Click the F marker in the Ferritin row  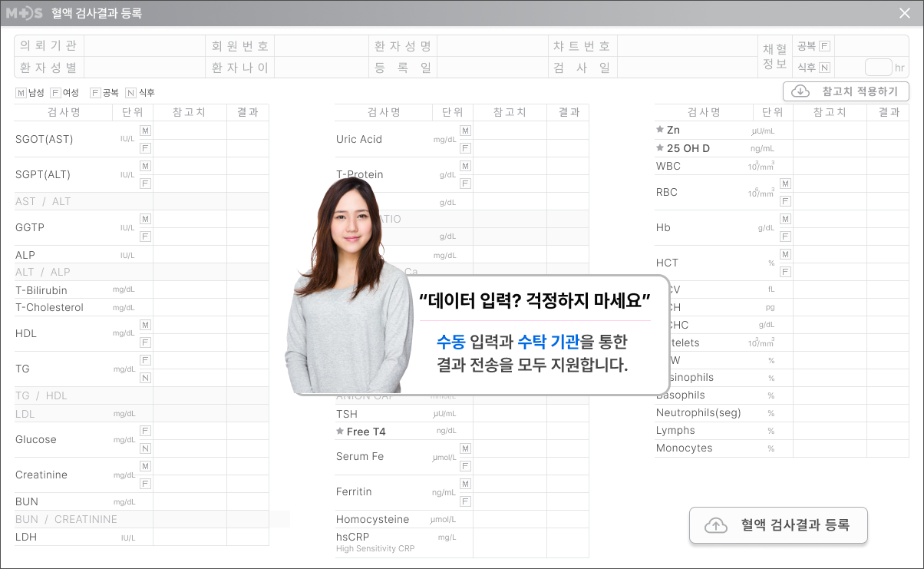465,501
